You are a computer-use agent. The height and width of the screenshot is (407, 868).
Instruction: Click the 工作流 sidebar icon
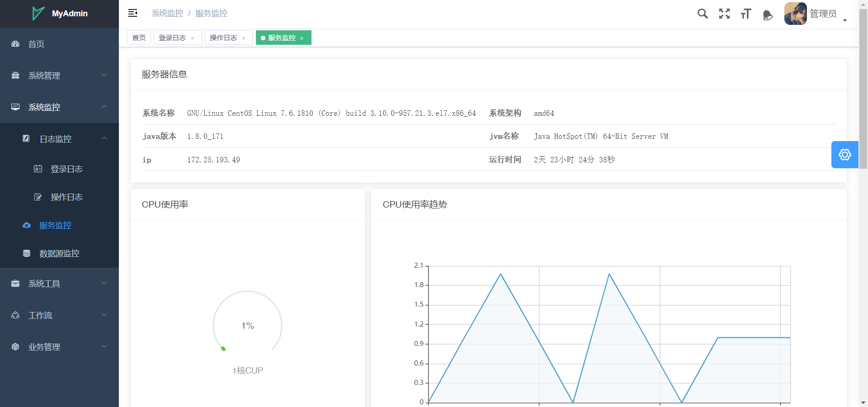(x=15, y=315)
